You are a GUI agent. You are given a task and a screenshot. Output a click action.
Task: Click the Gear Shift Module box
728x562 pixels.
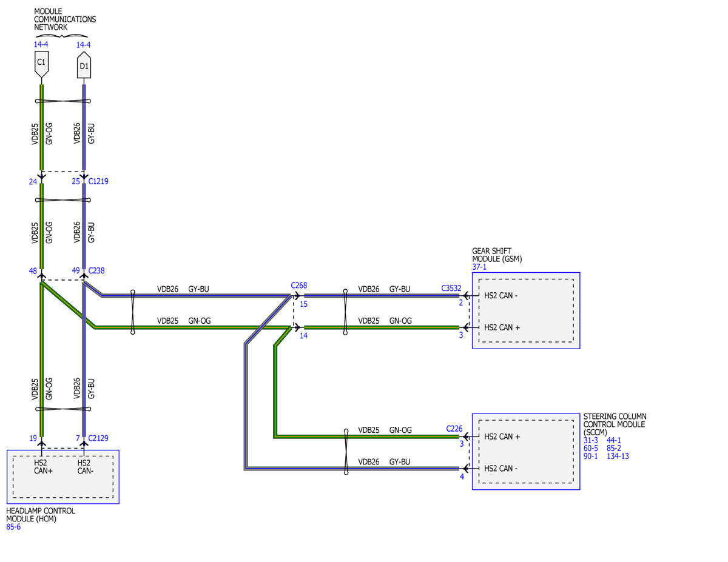526,310
